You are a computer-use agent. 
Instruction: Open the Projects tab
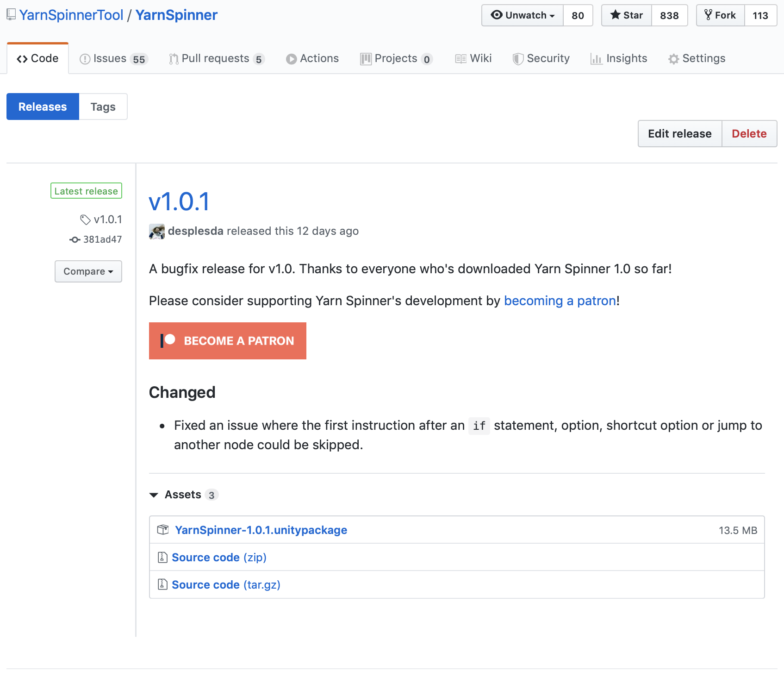tap(397, 58)
